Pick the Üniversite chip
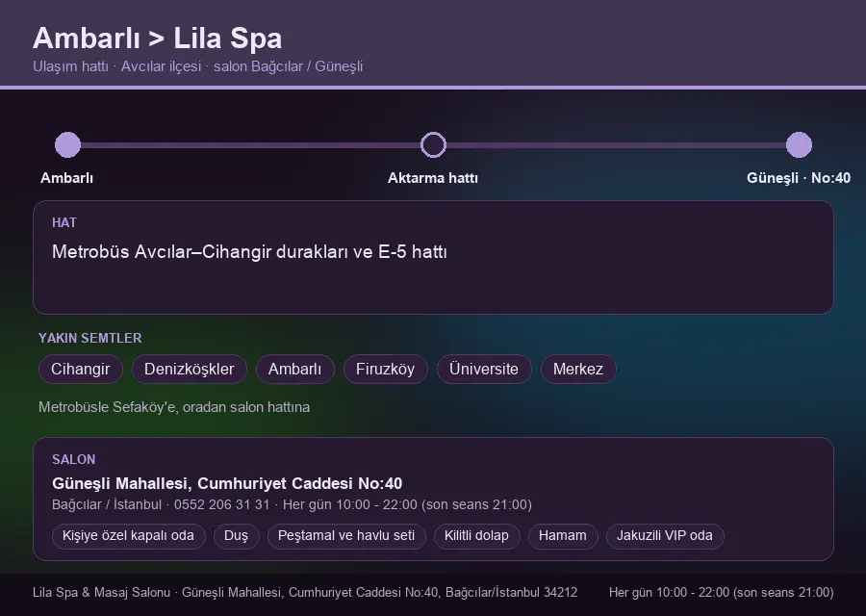Screen dimensions: 866x616 tap(484, 369)
